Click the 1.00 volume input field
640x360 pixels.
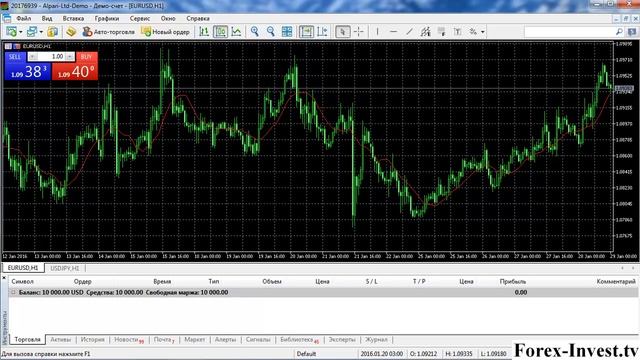coord(51,57)
